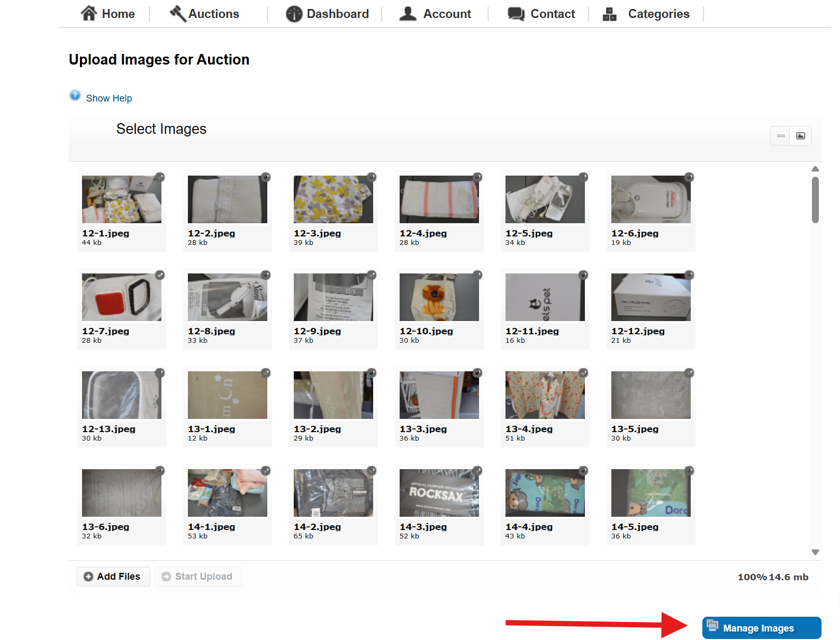This screenshot has width=840, height=640.
Task: Click the blue help question-mark icon
Action: click(x=75, y=95)
